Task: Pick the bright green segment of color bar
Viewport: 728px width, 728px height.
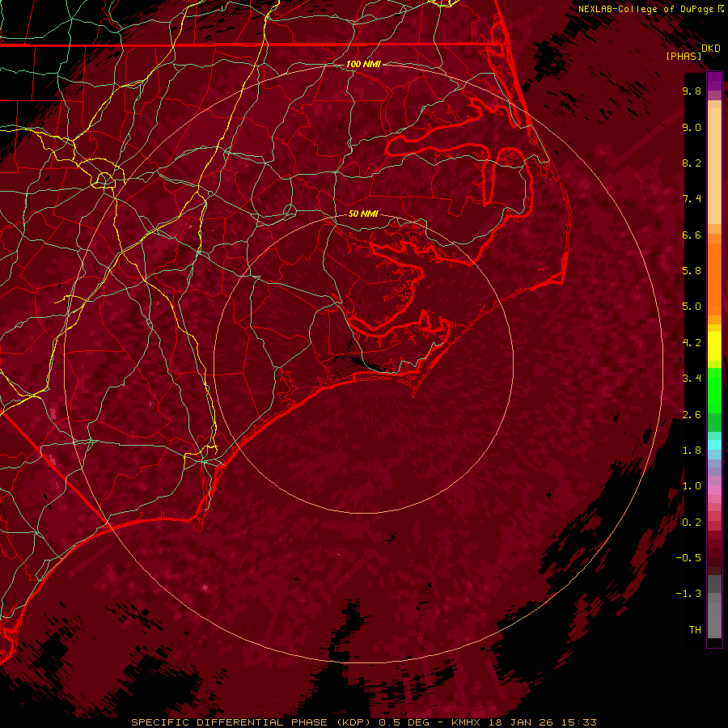Action: (714, 389)
